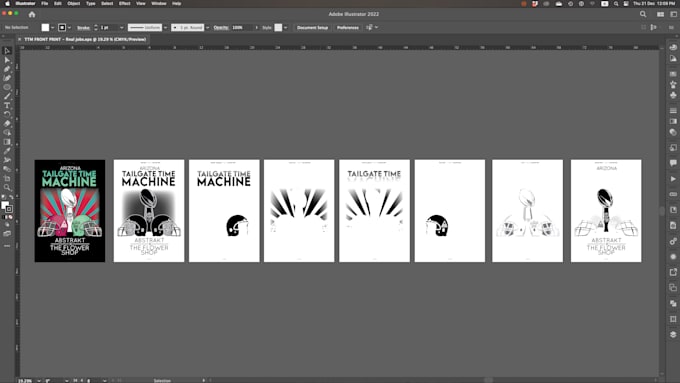Click the Home screen icon

point(32,14)
